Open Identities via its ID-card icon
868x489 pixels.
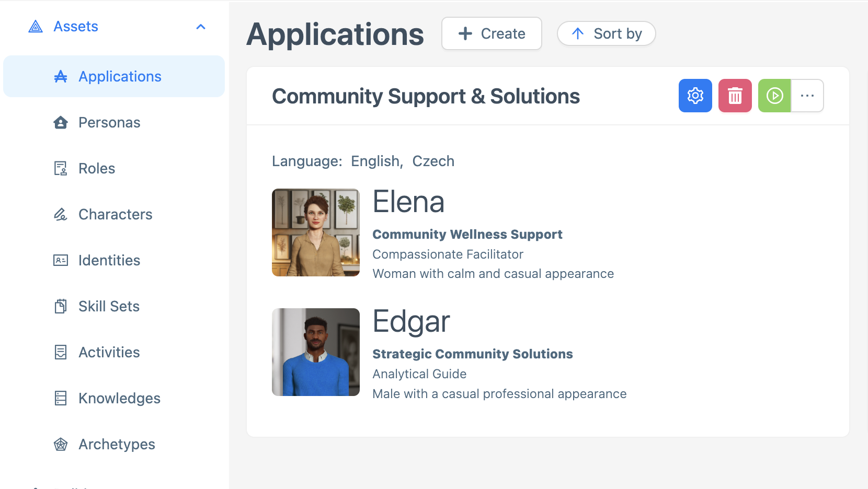[60, 260]
